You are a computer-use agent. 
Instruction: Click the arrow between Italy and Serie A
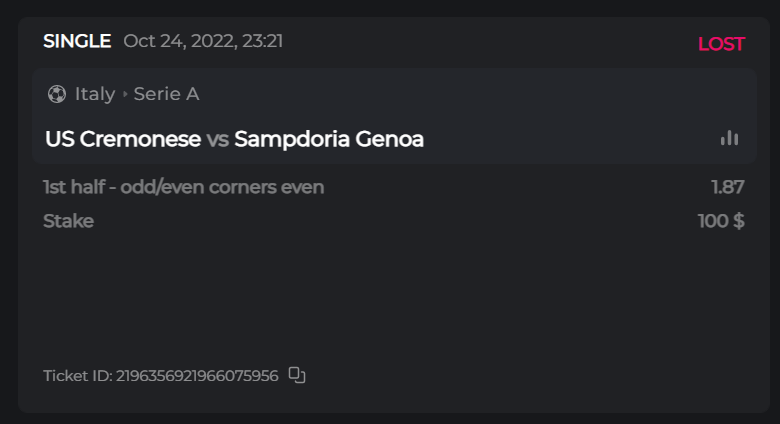125,94
